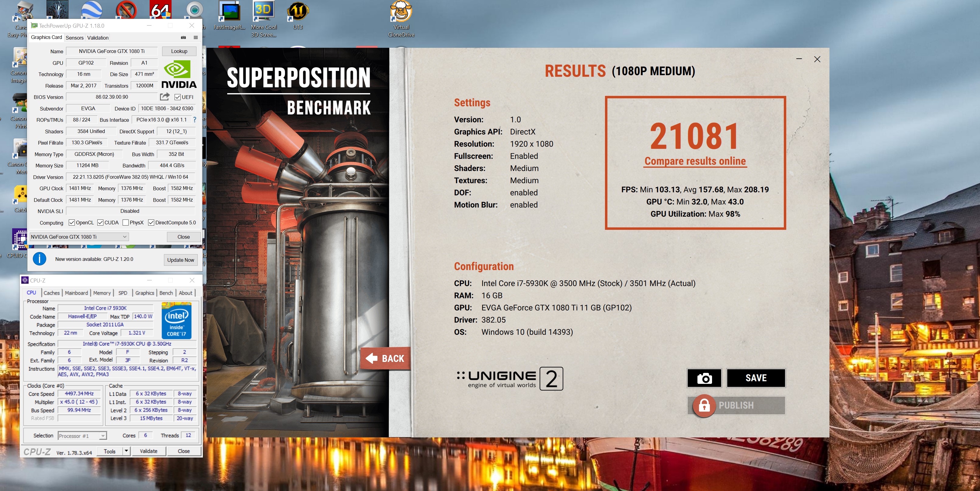
Task: Open the GPU-Z hamburger menu icon
Action: [x=196, y=37]
